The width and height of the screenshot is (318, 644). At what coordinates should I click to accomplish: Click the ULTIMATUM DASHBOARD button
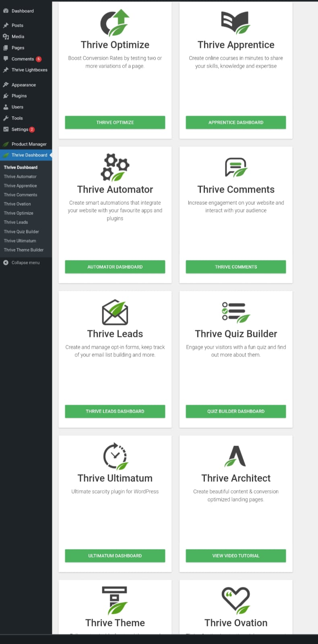[x=115, y=556]
